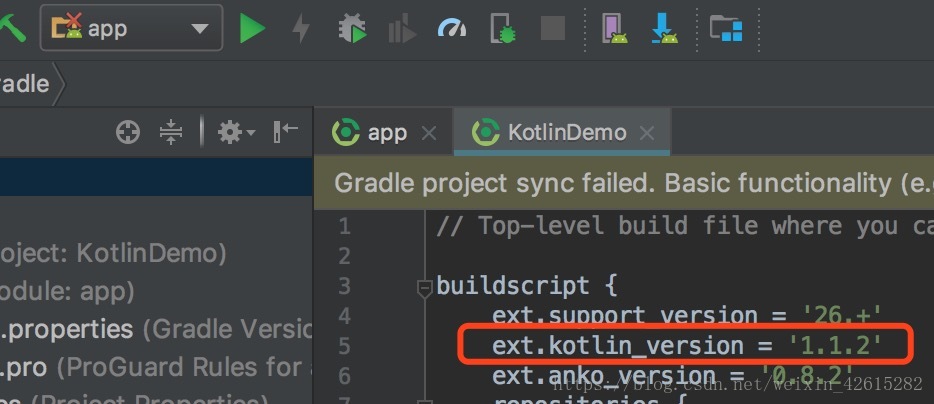934x404 pixels.
Task: Attach debugger to Android process icon
Action: coord(503,29)
